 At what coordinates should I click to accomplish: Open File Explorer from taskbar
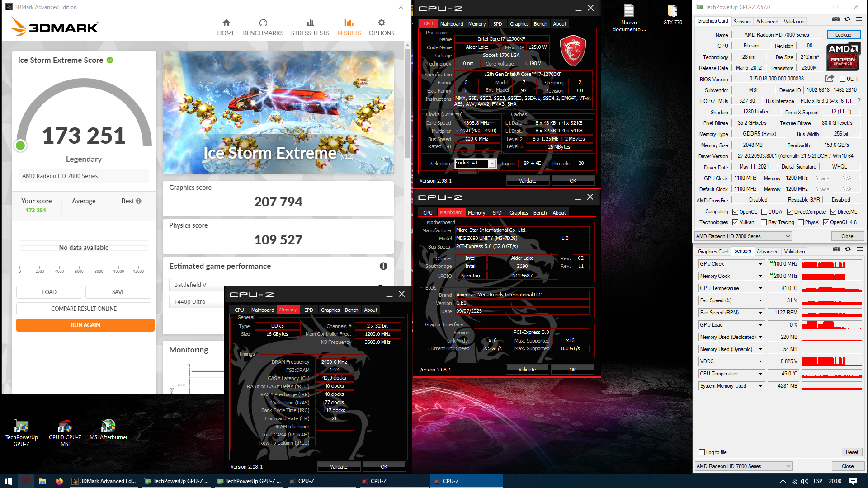[42, 481]
